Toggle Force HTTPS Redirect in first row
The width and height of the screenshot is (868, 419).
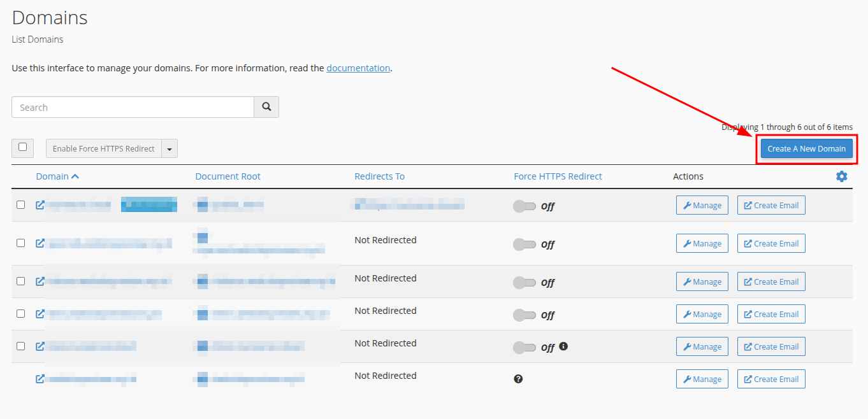[524, 206]
